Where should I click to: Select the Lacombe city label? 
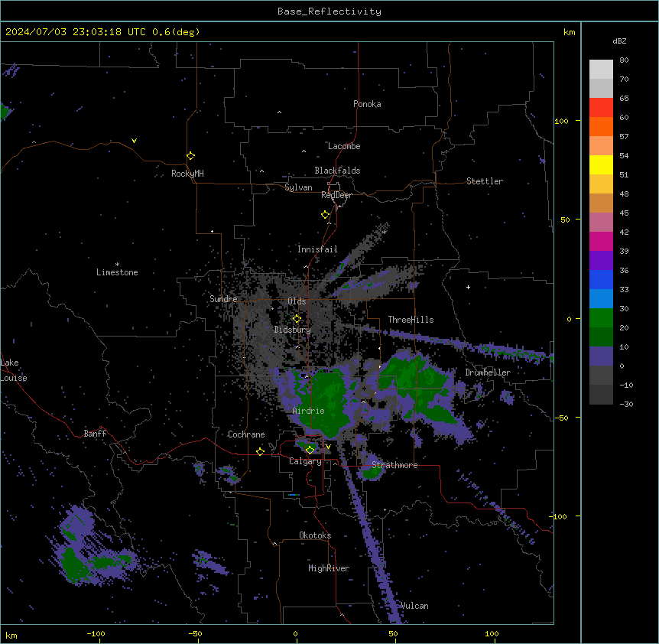pos(344,146)
